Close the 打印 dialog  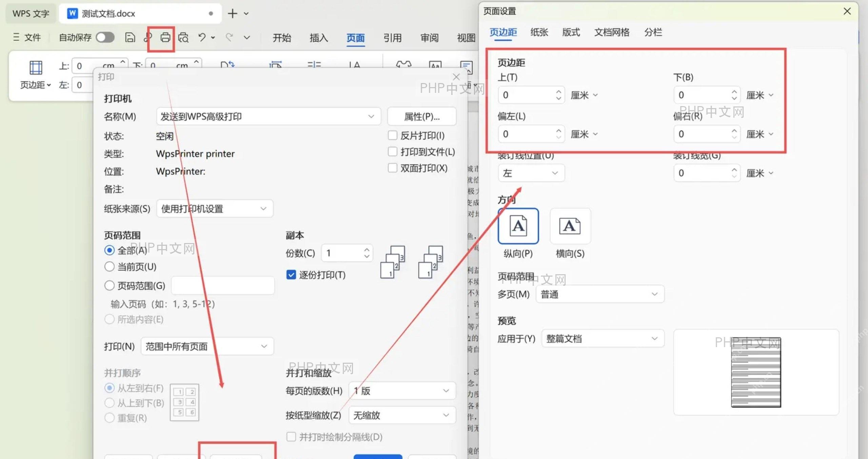456,77
